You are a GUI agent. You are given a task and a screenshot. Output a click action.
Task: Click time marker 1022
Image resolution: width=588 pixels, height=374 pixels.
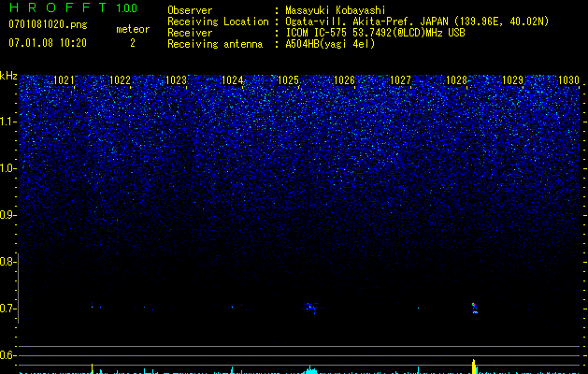120,80
